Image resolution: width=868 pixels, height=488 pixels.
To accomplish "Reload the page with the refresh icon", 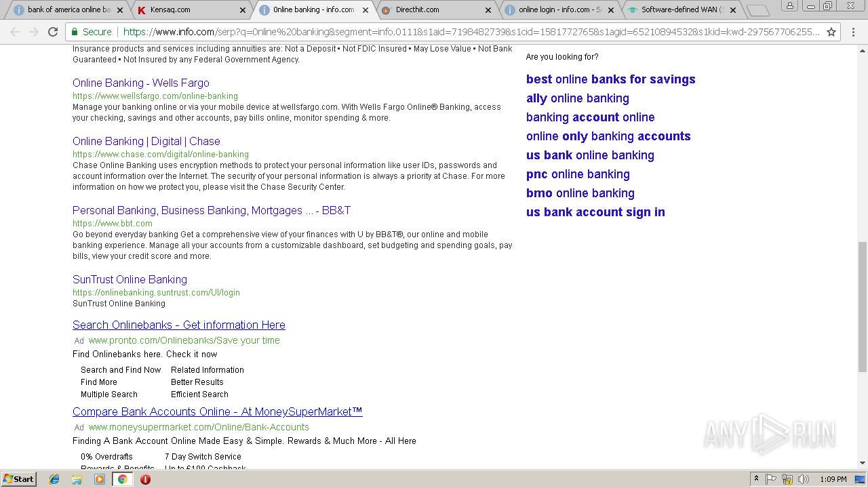I will pos(53,32).
